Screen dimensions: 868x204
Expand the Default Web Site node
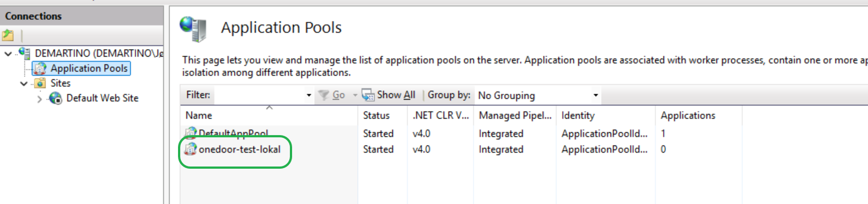[x=39, y=99]
